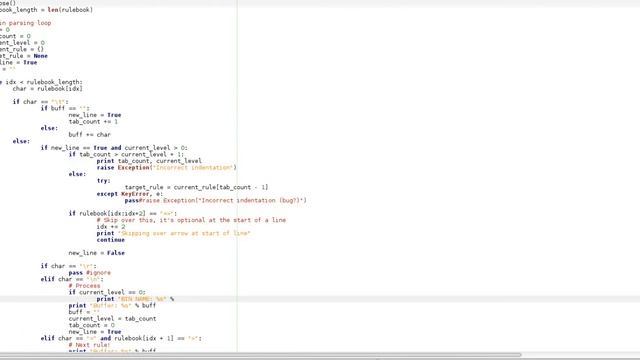Click the 'ent_level = 0' line
Image resolution: width=640 pixels, height=360 pixels.
[22, 43]
